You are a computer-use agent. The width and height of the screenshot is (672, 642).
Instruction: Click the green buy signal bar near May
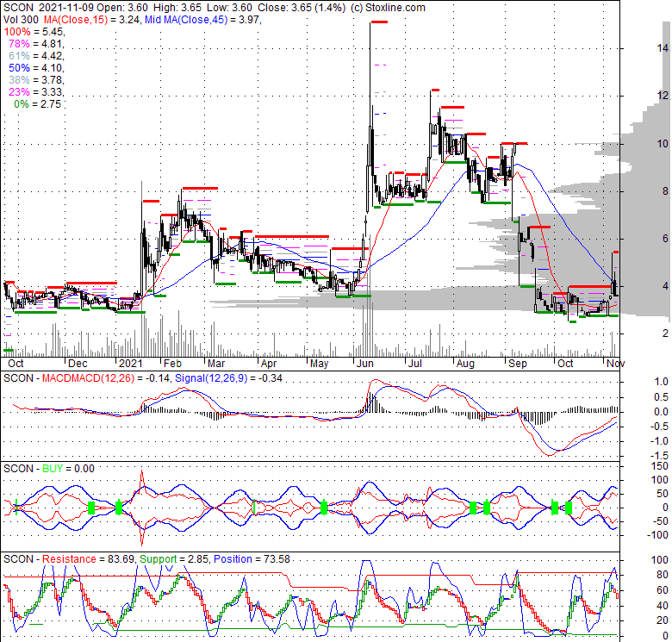[324, 508]
